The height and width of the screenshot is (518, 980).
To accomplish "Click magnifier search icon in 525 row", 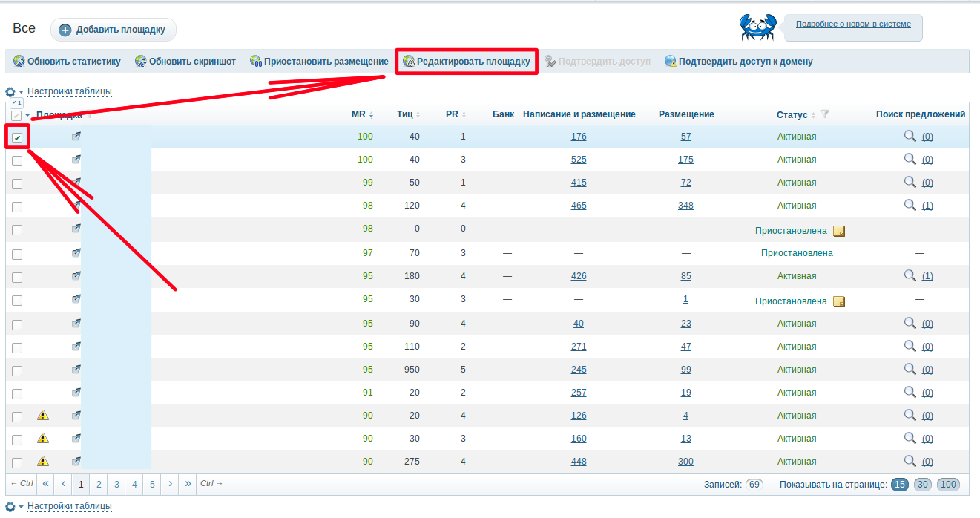I will [x=910, y=159].
